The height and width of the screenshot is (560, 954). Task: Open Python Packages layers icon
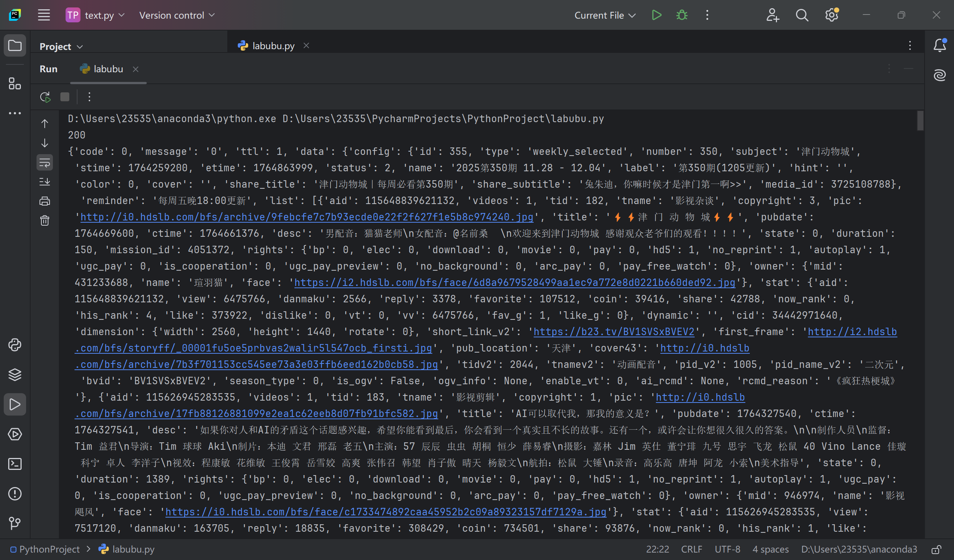pyautogui.click(x=15, y=375)
